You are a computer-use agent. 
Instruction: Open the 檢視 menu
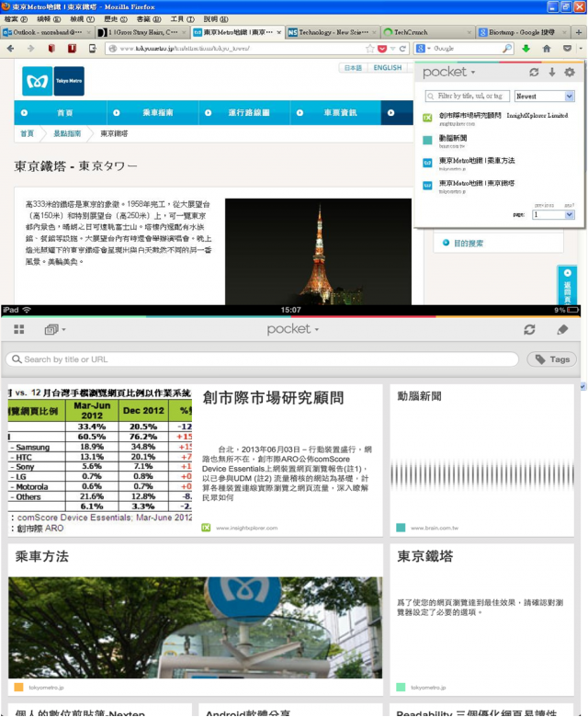click(83, 19)
